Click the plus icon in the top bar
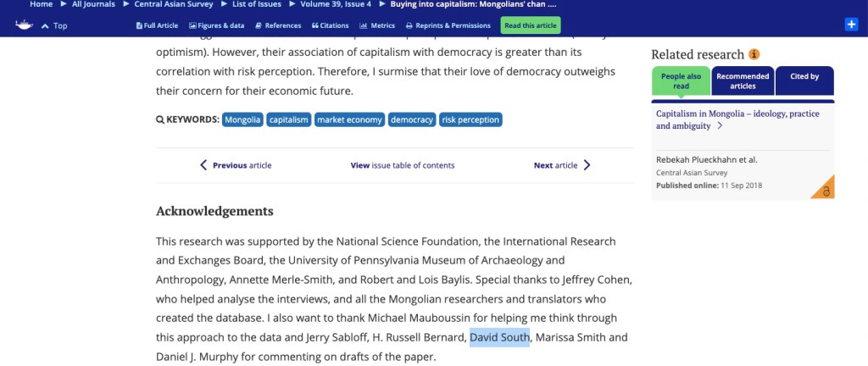Viewport: 868px width, 366px height. pyautogui.click(x=852, y=25)
